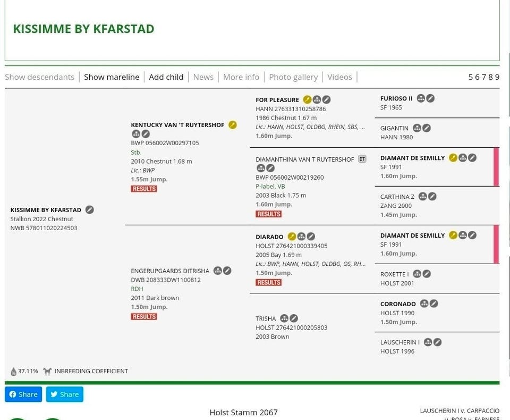Click the edit pencil next to Furioso II

(x=430, y=98)
